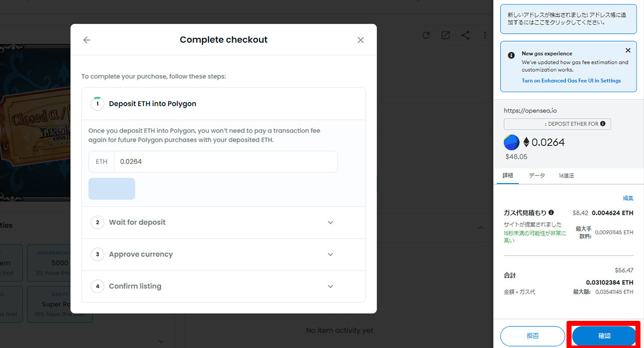Expand the Approve currency step
644x348 pixels.
coord(330,254)
